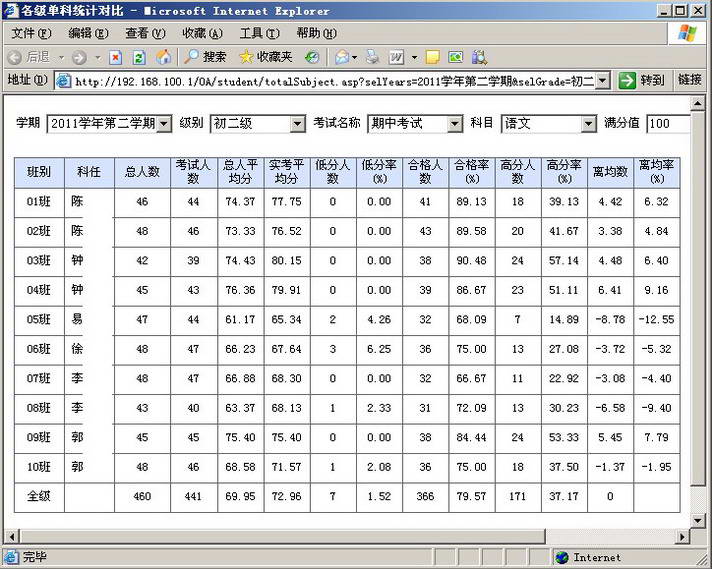Open the Mail envelope toolbar icon

click(x=341, y=57)
